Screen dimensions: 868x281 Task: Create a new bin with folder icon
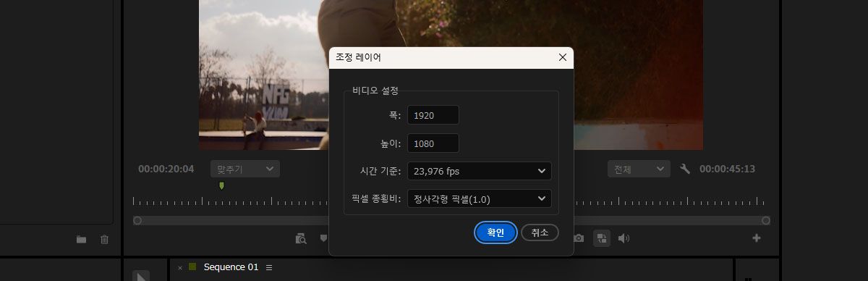(x=81, y=239)
